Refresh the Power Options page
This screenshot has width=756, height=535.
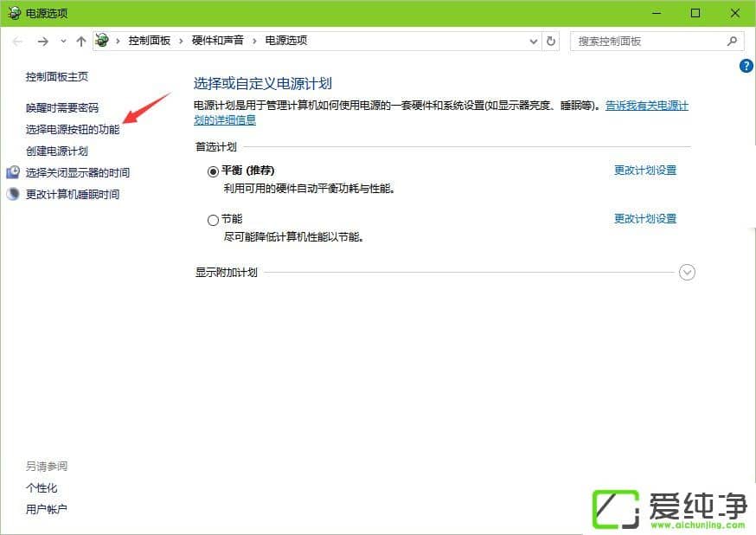click(x=552, y=41)
